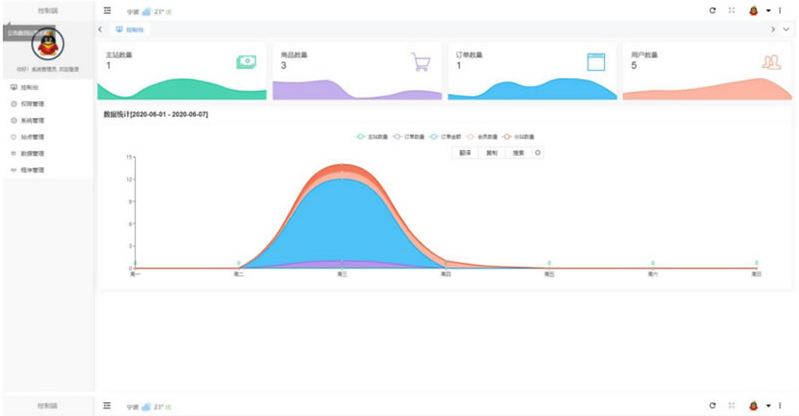Image resolution: width=799 pixels, height=416 pixels.
Task: Click the 主站数量 card value 1
Action: pos(109,65)
